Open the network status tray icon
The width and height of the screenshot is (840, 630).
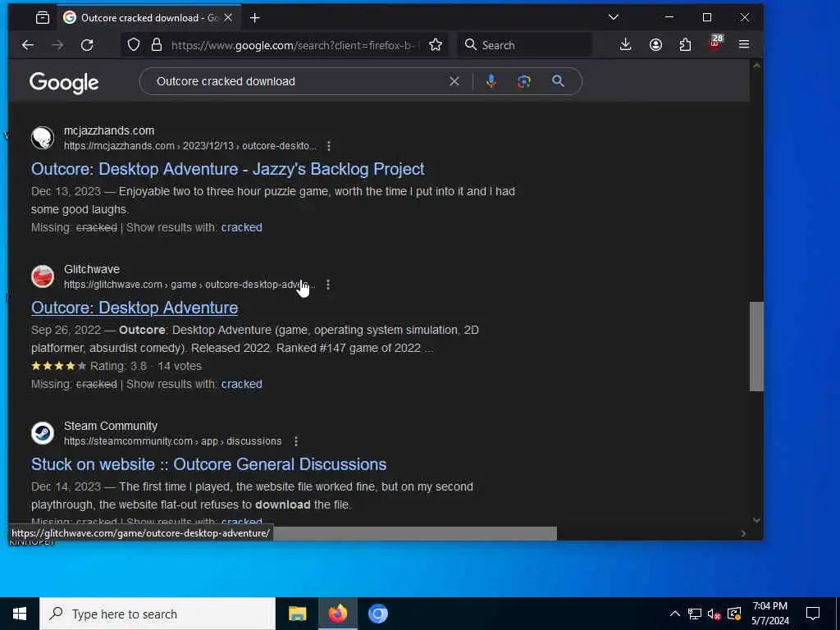695,614
